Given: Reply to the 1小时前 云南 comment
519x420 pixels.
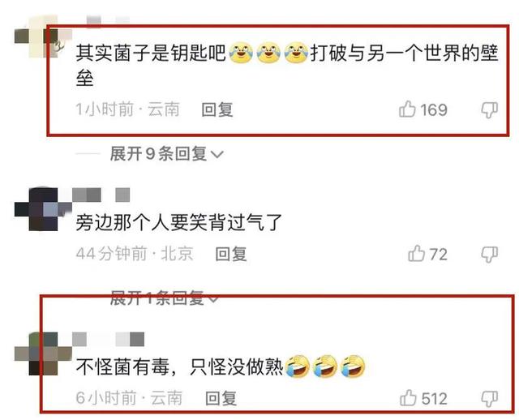Looking at the screenshot, I should pyautogui.click(x=217, y=109).
